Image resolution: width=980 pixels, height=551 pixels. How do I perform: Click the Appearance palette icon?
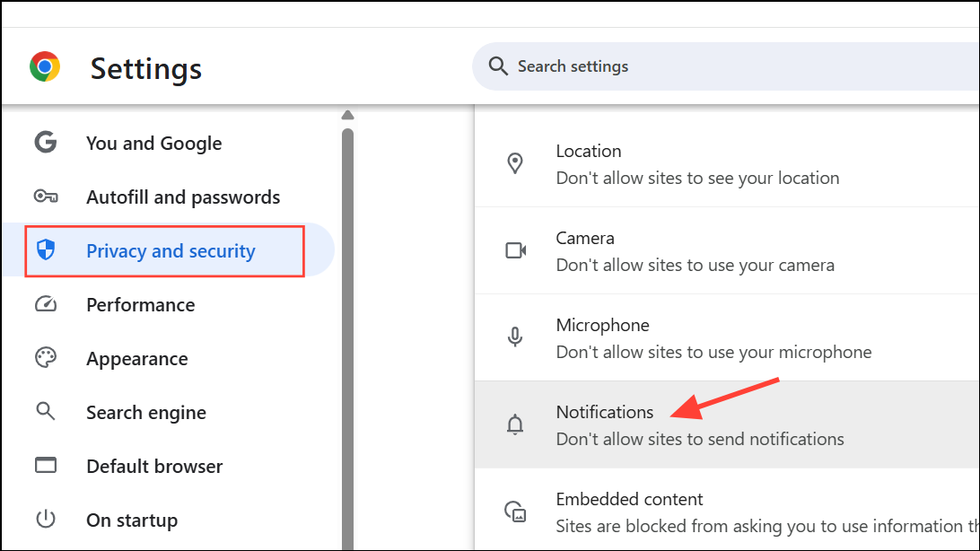tap(45, 358)
